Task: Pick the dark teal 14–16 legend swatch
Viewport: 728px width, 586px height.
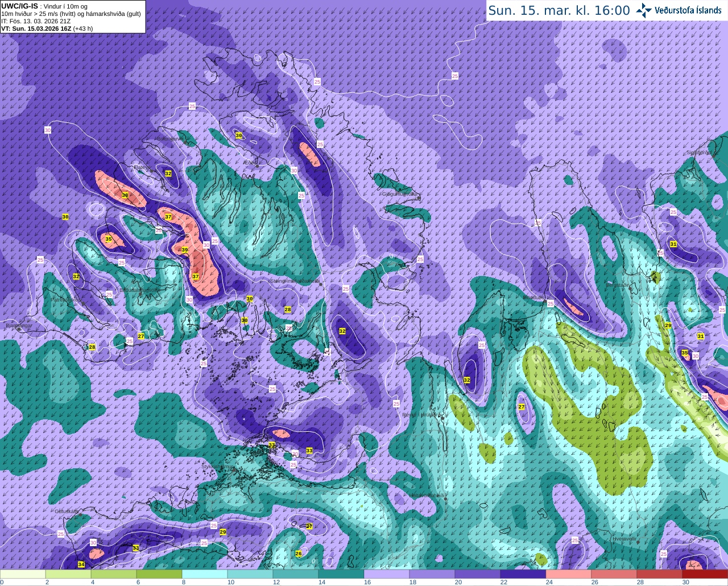Action: tap(341, 574)
